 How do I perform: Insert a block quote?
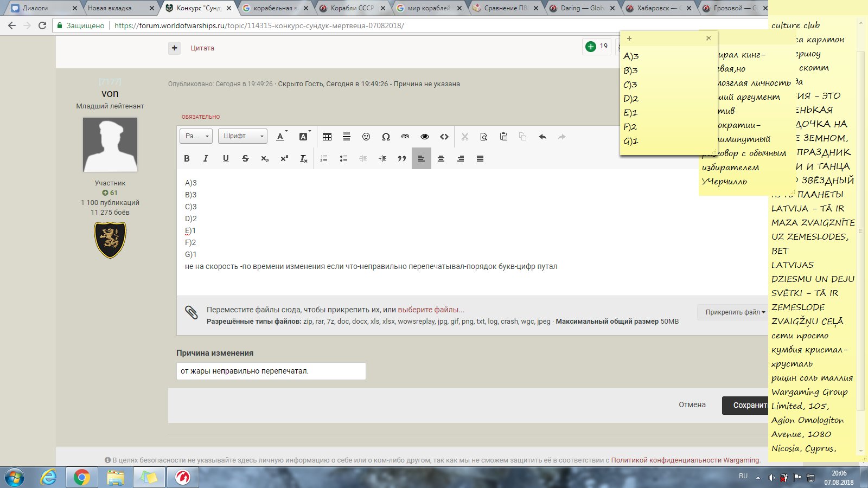tap(402, 158)
